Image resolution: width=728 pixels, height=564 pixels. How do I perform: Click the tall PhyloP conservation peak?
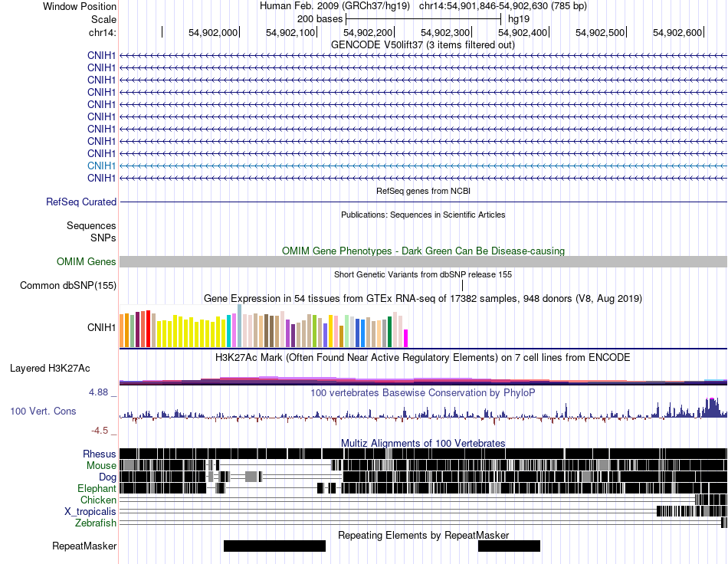coord(711,407)
